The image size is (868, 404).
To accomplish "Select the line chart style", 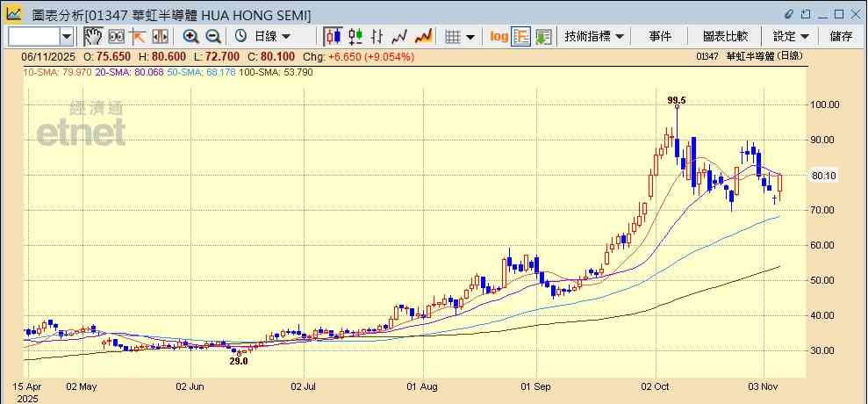I will pyautogui.click(x=401, y=36).
